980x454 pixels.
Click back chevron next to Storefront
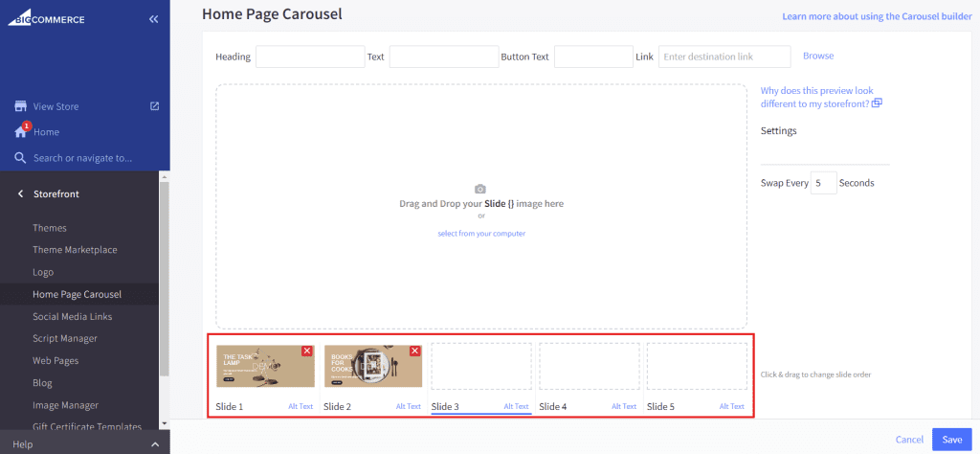20,193
